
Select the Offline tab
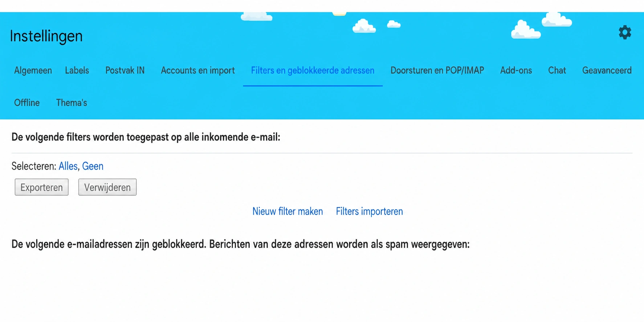tap(27, 103)
